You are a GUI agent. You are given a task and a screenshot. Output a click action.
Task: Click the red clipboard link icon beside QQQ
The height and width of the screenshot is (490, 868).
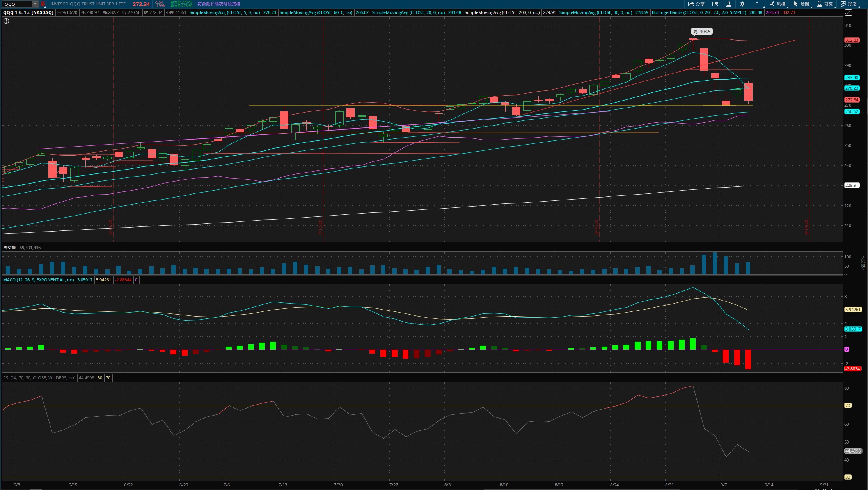click(x=43, y=4)
